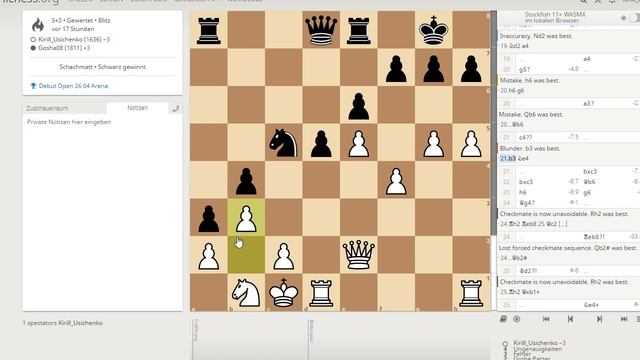Viewport: 640px width, 360px height.
Task: Click the voice chat phone icon
Action: (176, 109)
